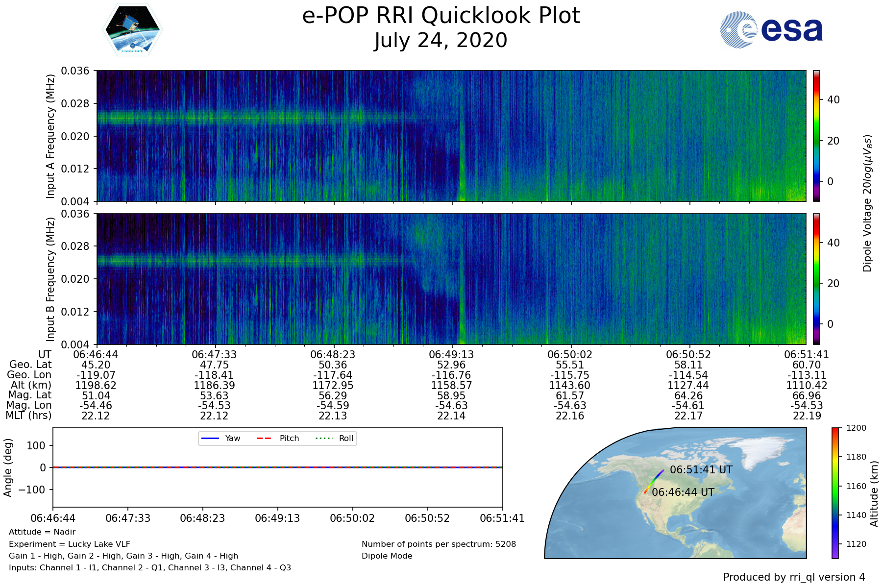Click the 06:49:13 UT label under spectrogram

[451, 354]
